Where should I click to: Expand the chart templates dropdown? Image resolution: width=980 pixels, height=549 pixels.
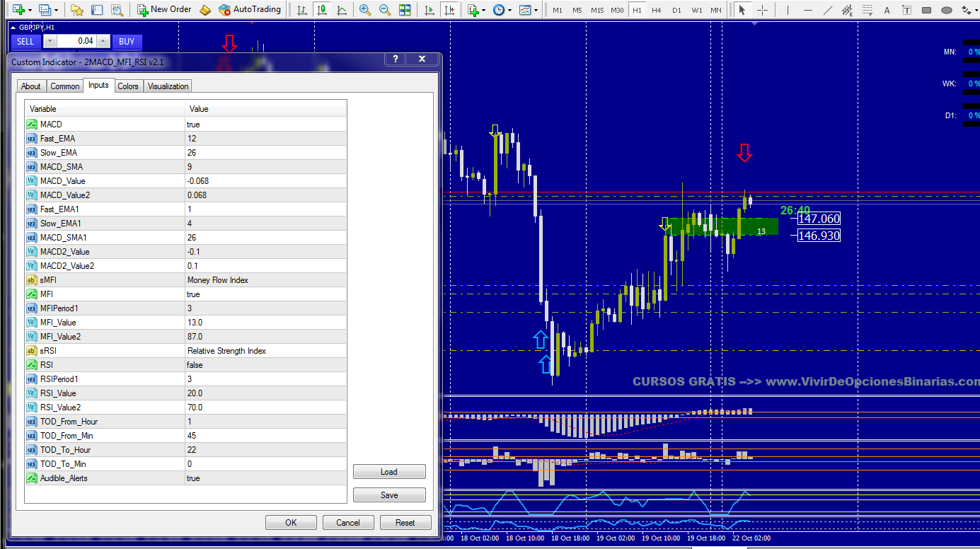527,10
